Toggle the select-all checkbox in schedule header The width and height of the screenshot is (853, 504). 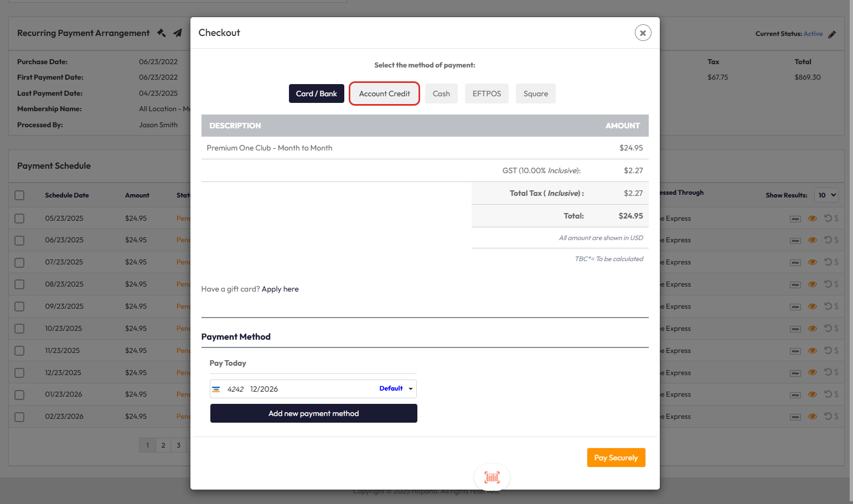click(19, 195)
